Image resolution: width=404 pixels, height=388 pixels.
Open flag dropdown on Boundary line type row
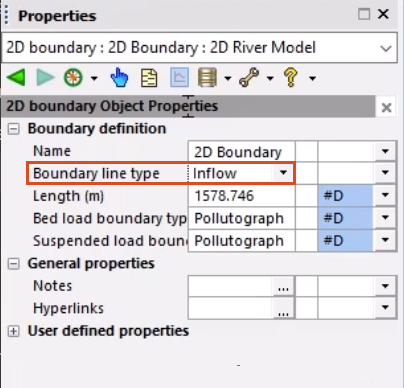tap(385, 173)
